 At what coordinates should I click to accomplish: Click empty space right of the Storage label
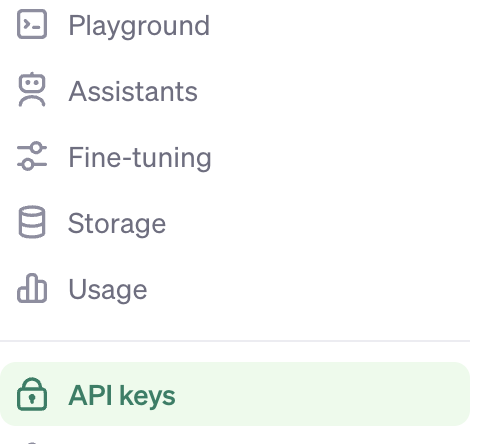pos(317,223)
